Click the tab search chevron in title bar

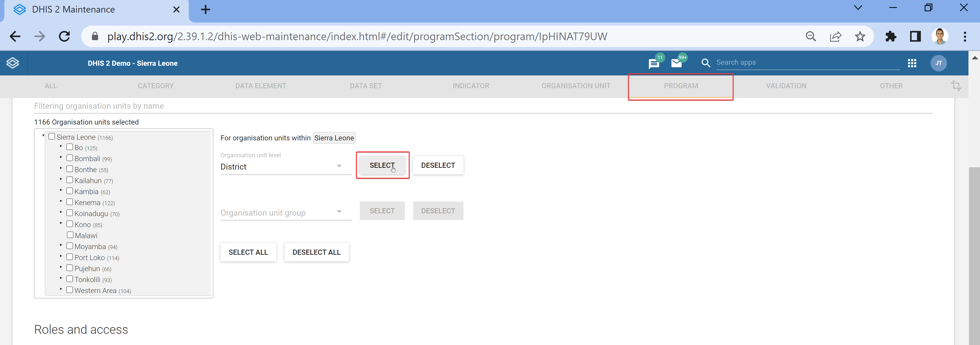point(858,8)
